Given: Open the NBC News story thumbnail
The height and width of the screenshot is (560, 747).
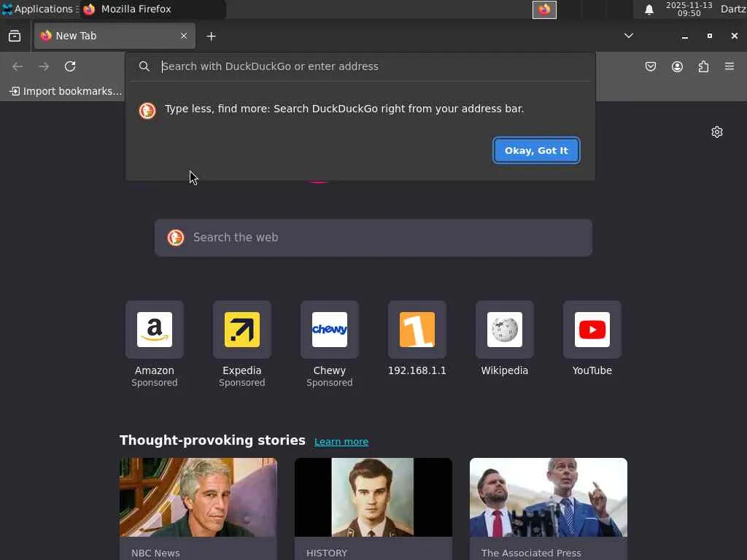Looking at the screenshot, I should click(198, 497).
